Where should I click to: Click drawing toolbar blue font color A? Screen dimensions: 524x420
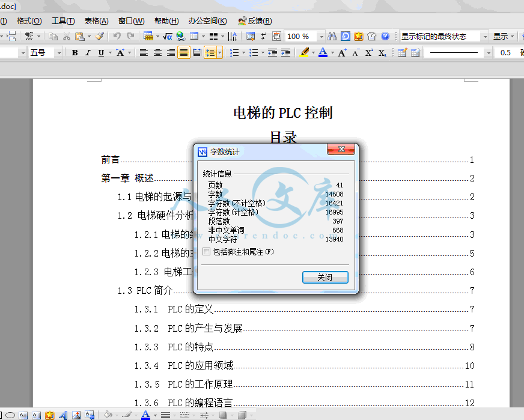click(145, 415)
